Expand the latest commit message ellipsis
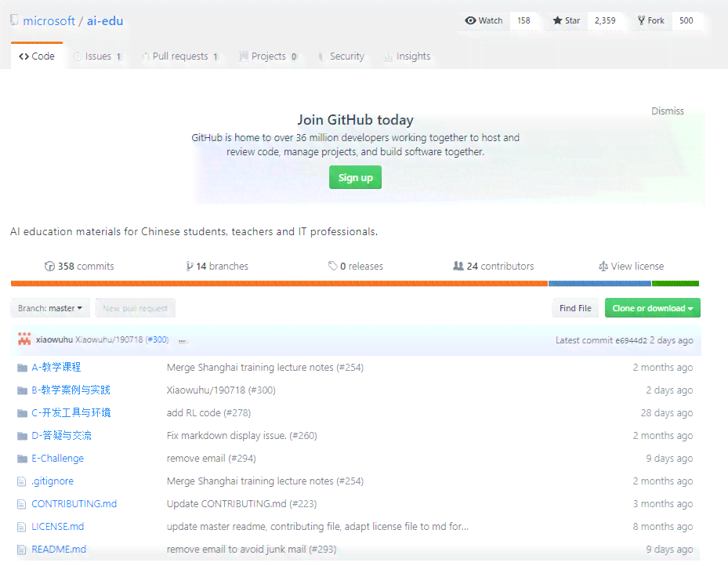The width and height of the screenshot is (728, 566). [182, 340]
